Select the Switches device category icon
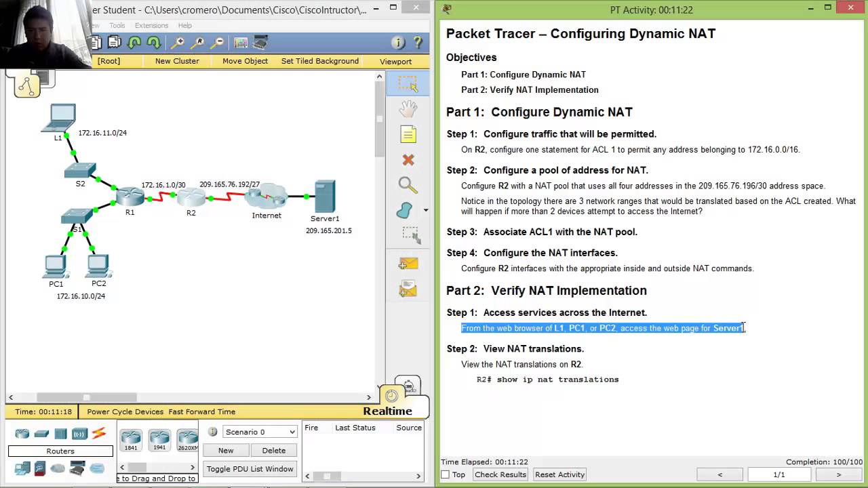 [41, 434]
